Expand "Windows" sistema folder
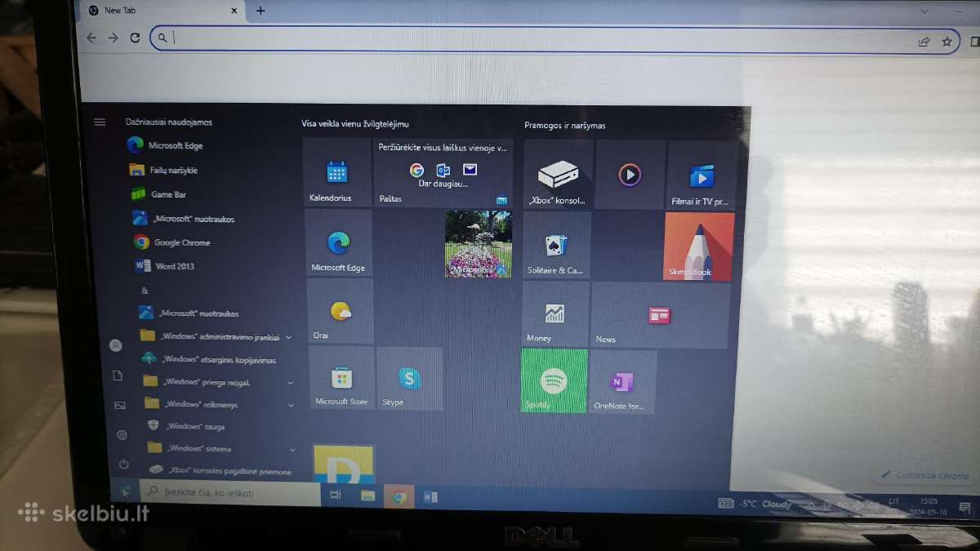Viewport: 980px width, 551px height. point(220,449)
